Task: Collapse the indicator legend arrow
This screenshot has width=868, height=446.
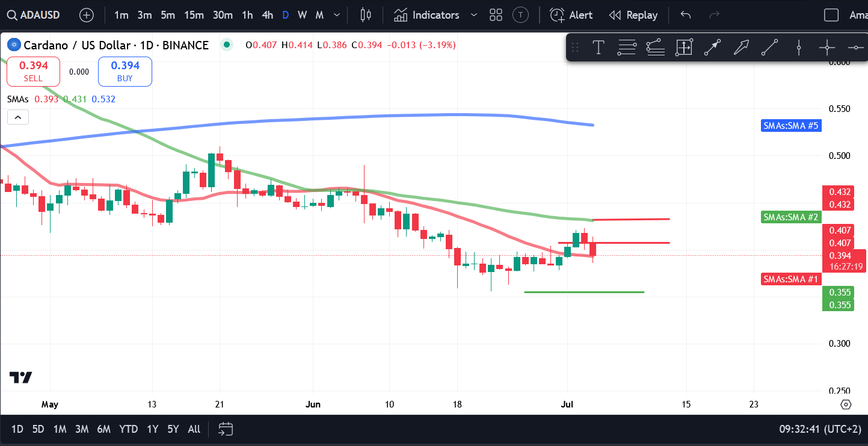Action: coord(18,117)
